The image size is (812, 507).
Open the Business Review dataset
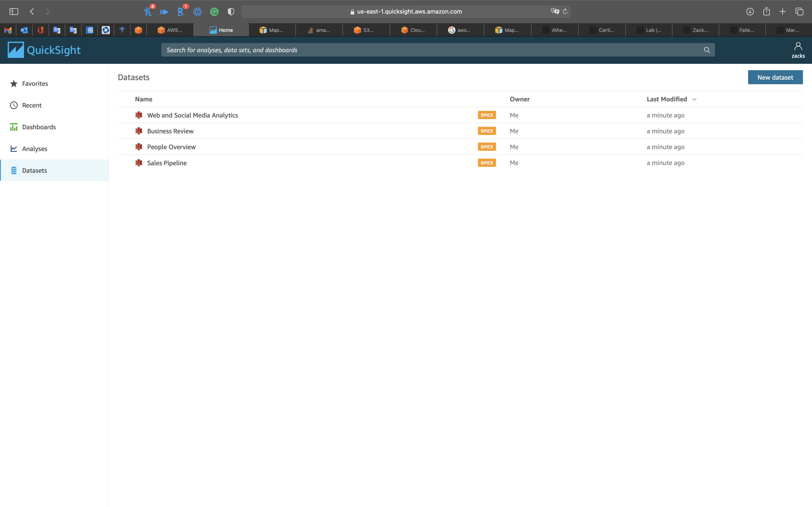(x=170, y=131)
